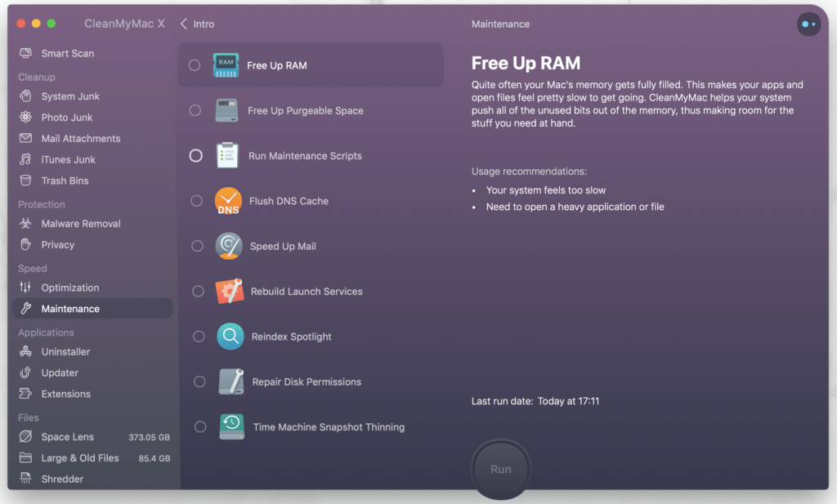Select the Reindex Spotlight radio button
This screenshot has height=504, width=837.
pos(199,337)
